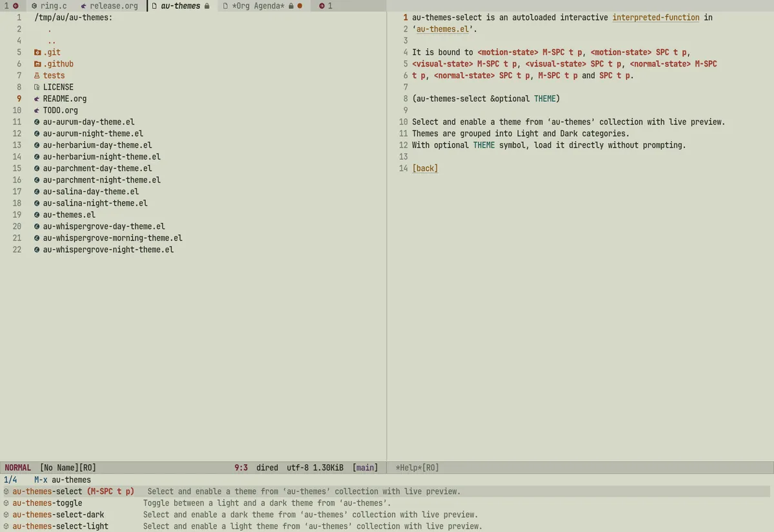
Task: Click the org icon beside TODO.org
Action: (37, 110)
